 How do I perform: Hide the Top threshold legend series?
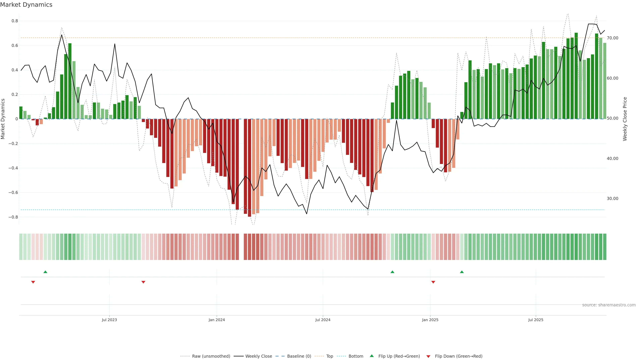coord(330,356)
